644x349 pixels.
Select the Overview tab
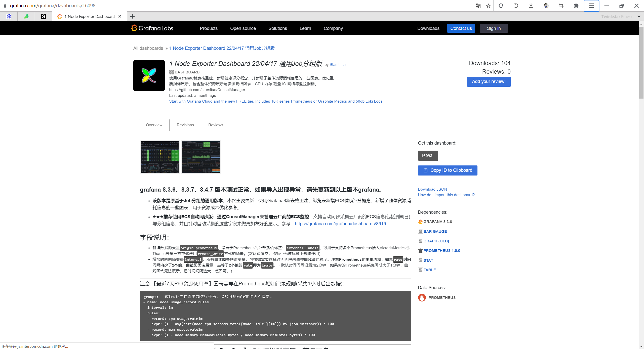(x=154, y=125)
